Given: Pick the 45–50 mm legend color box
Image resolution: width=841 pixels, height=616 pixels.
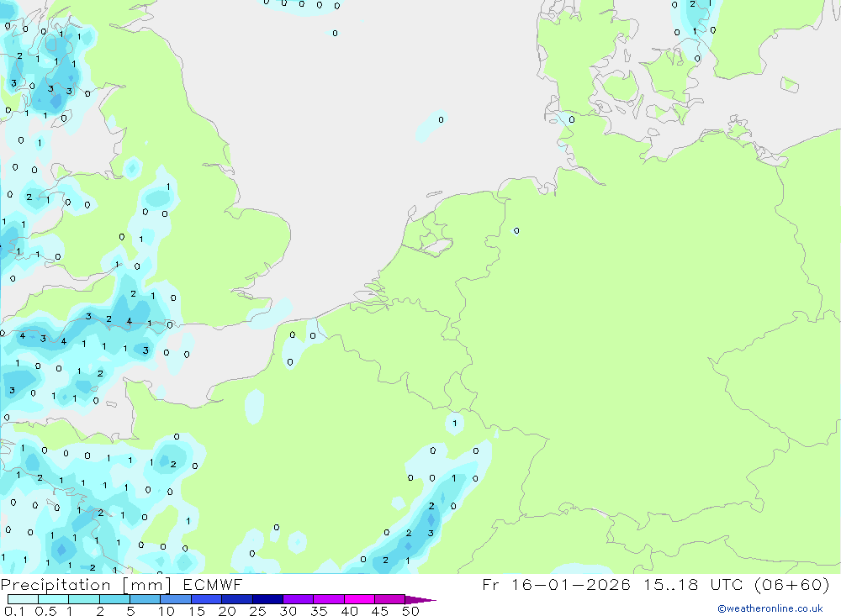Looking at the screenshot, I should 390,599.
